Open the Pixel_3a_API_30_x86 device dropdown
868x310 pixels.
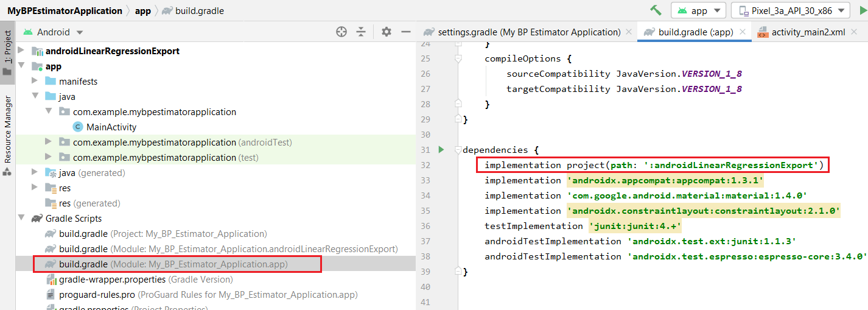point(791,10)
